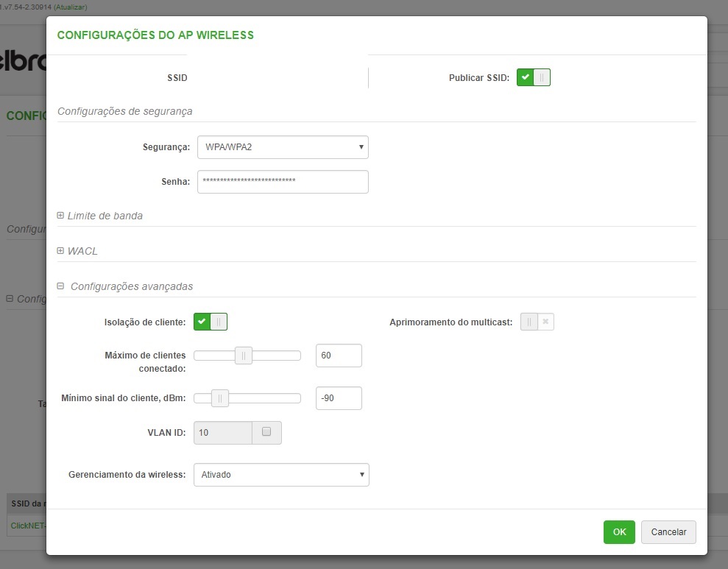The height and width of the screenshot is (569, 728).
Task: Collapse the Configurações avançadas section
Action: click(x=61, y=286)
